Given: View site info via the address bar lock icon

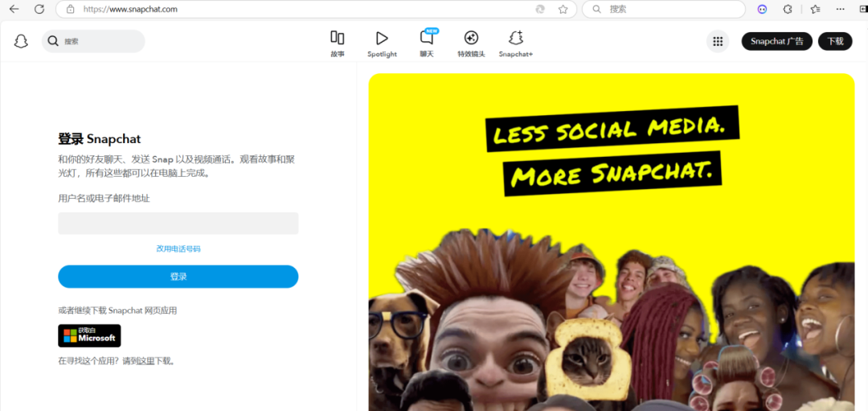Looking at the screenshot, I should point(70,10).
